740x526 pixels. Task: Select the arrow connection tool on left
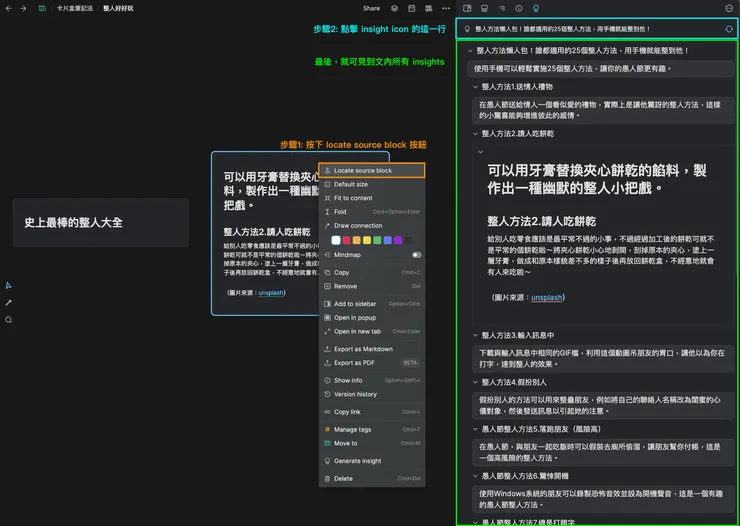click(8, 303)
